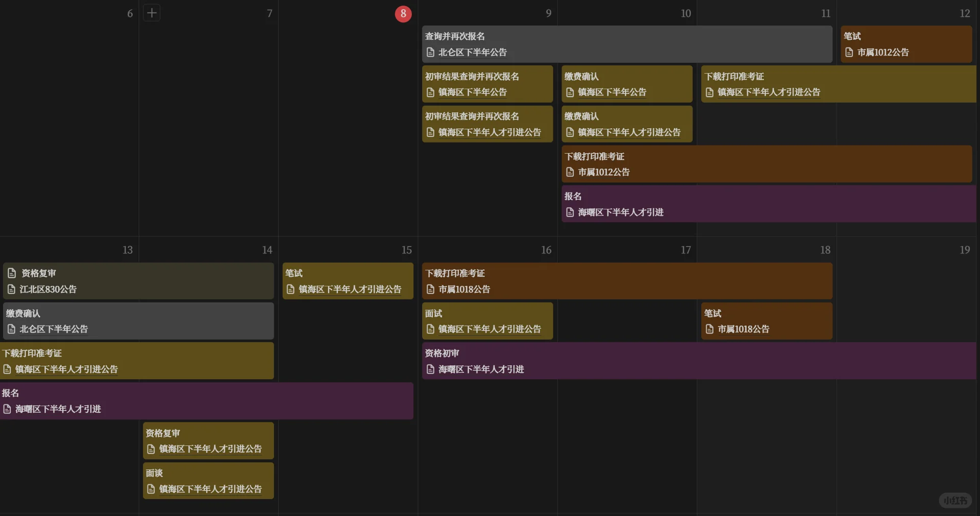The width and height of the screenshot is (980, 516).
Task: Click page icon beside 资格复审 on day 13
Action: click(12, 273)
